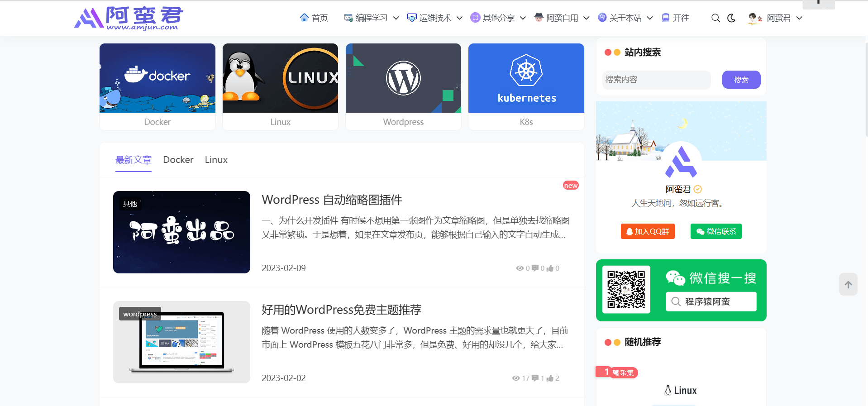Click the comment icon on 2023-02-02 article
This screenshot has width=868, height=406.
[535, 378]
